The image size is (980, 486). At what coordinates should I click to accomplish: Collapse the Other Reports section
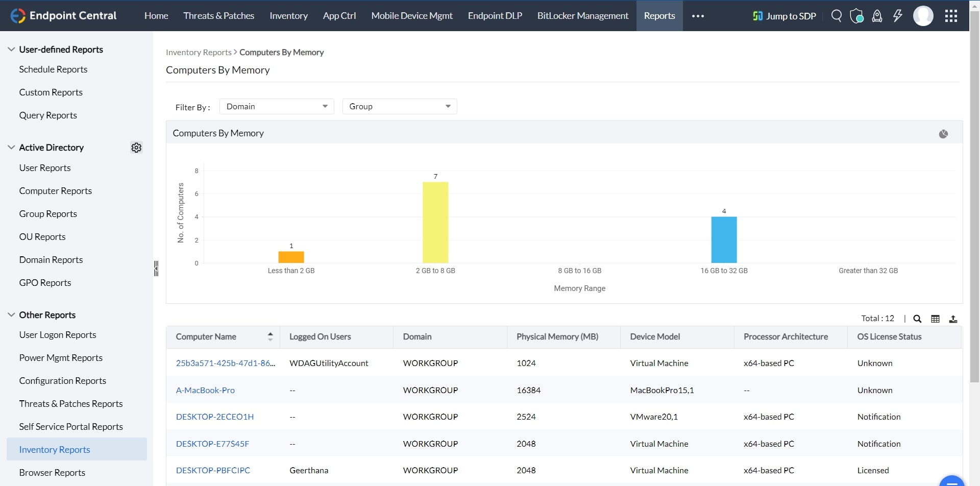tap(11, 315)
